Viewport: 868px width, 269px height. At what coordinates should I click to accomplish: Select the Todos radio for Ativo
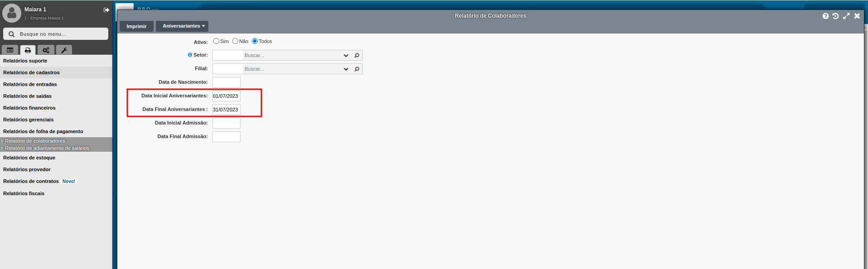tap(255, 41)
